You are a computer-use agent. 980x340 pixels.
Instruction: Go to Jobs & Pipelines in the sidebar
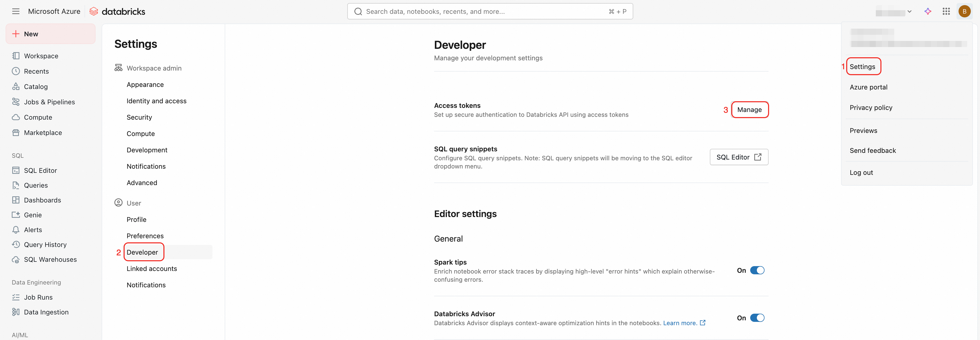pos(49,102)
